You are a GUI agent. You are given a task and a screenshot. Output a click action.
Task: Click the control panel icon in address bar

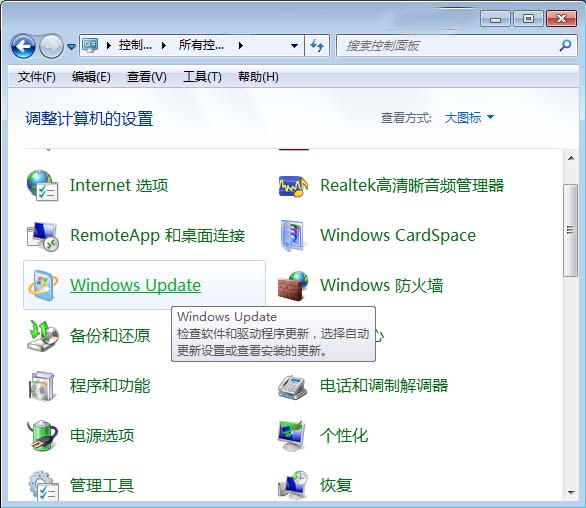[x=90, y=46]
